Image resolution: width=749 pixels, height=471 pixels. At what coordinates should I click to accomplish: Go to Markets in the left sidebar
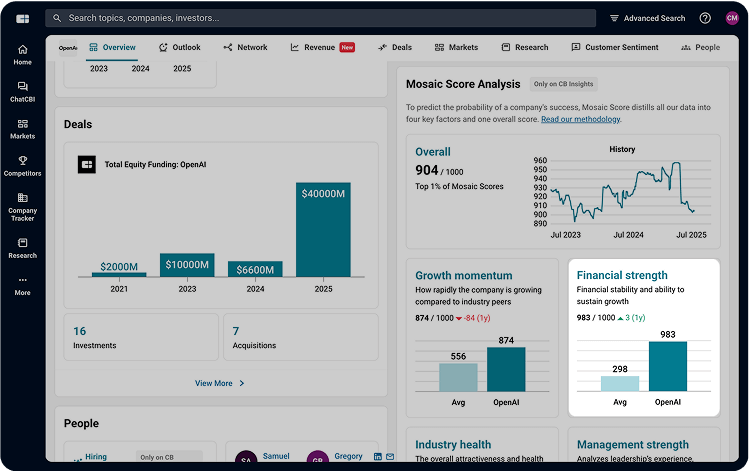pyautogui.click(x=23, y=129)
